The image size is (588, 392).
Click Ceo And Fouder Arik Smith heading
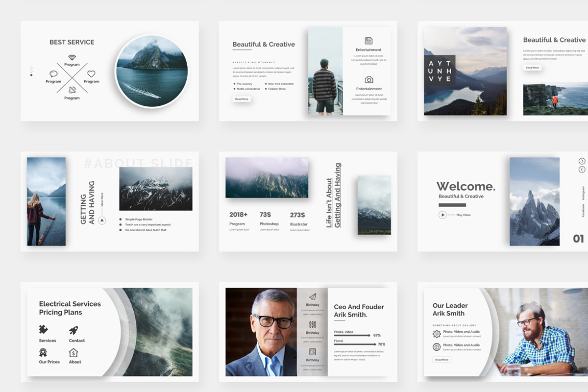[359, 311]
